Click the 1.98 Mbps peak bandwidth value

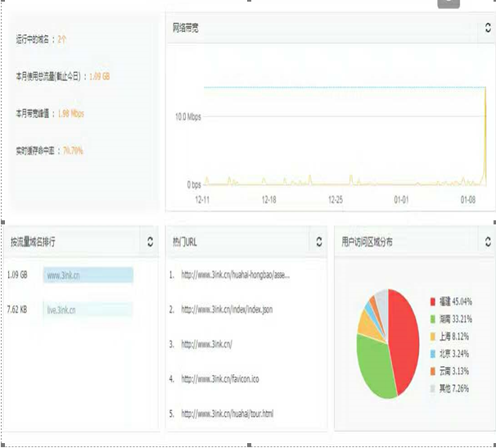[x=70, y=113]
